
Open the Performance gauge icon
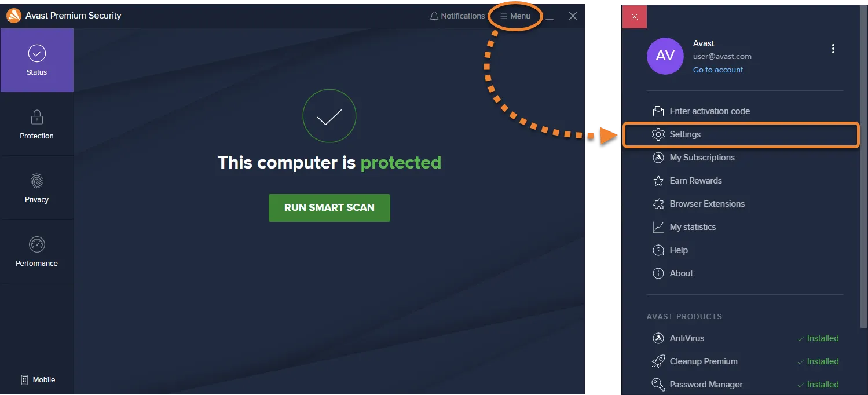tap(36, 244)
